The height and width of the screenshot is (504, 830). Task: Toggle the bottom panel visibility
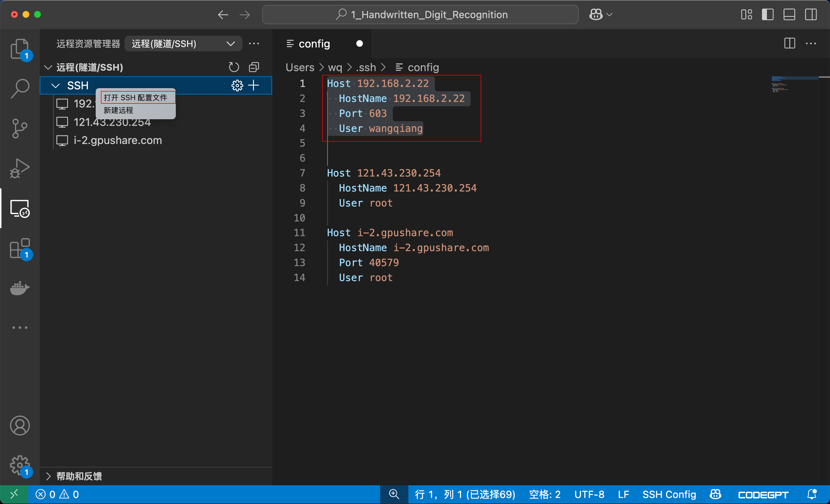[x=789, y=14]
